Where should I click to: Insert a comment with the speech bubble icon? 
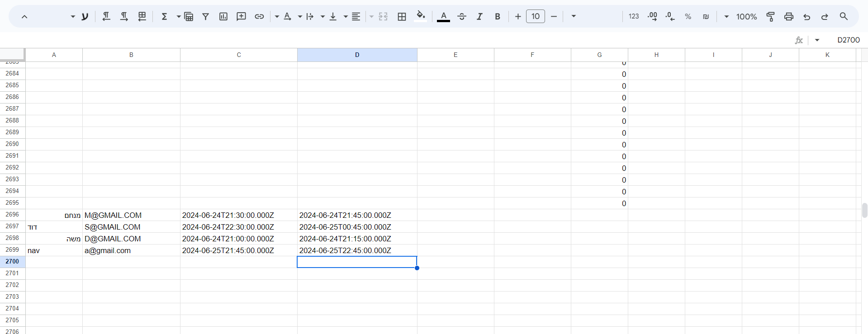(x=242, y=16)
